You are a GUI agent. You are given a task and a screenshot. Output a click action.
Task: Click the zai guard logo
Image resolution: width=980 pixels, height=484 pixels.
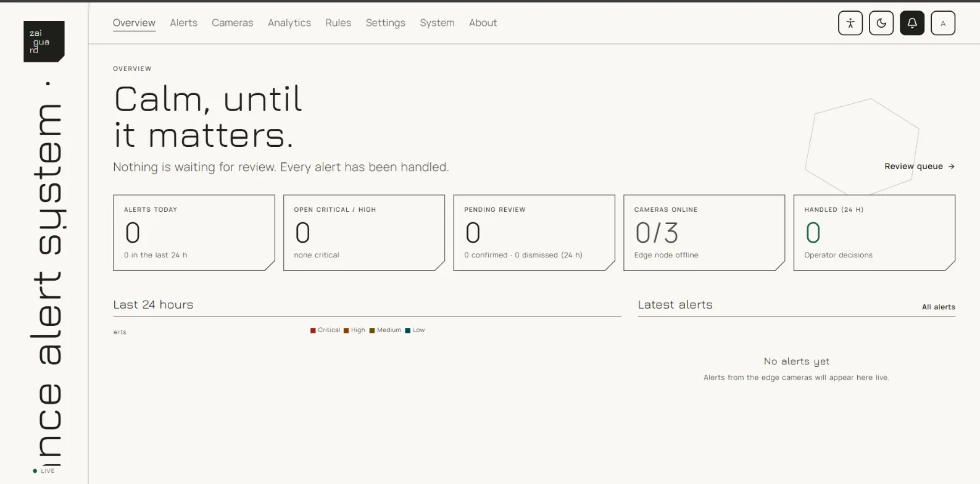coord(44,41)
